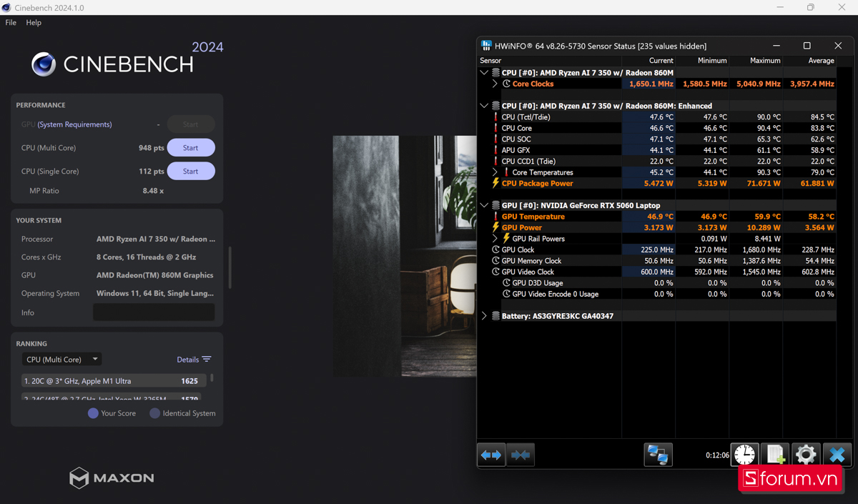Collapse the first CPU [#0] AMD Ryzen sensor group

click(484, 72)
